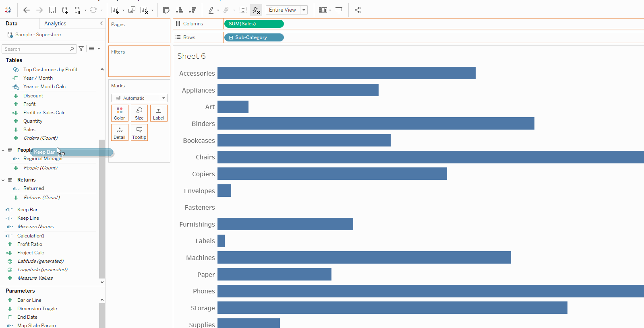
Task: Duplicate the current sheet
Action: click(x=132, y=10)
